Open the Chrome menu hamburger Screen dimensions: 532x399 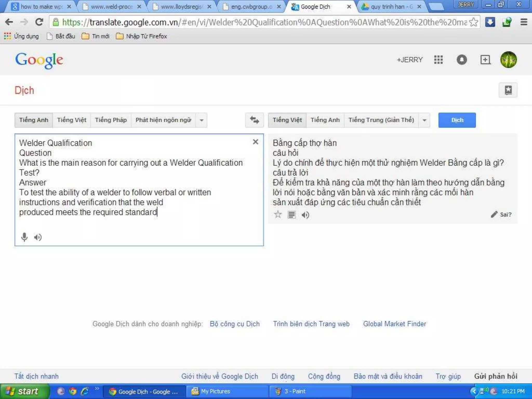(524, 22)
